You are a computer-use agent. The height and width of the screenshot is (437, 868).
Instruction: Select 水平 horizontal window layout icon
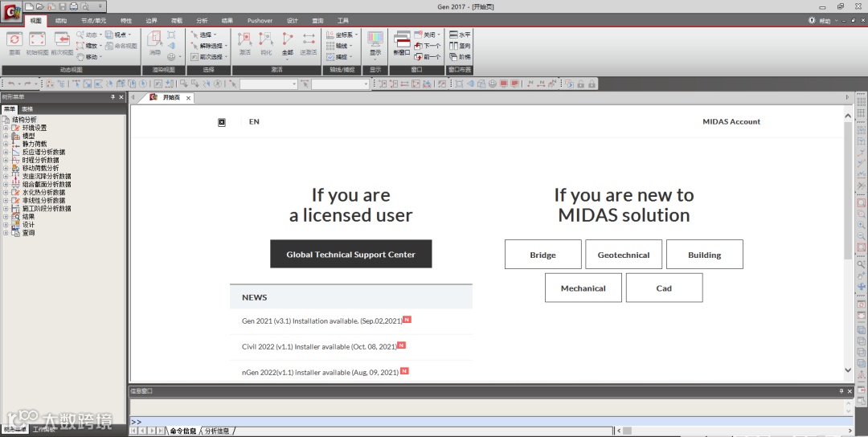(x=460, y=35)
